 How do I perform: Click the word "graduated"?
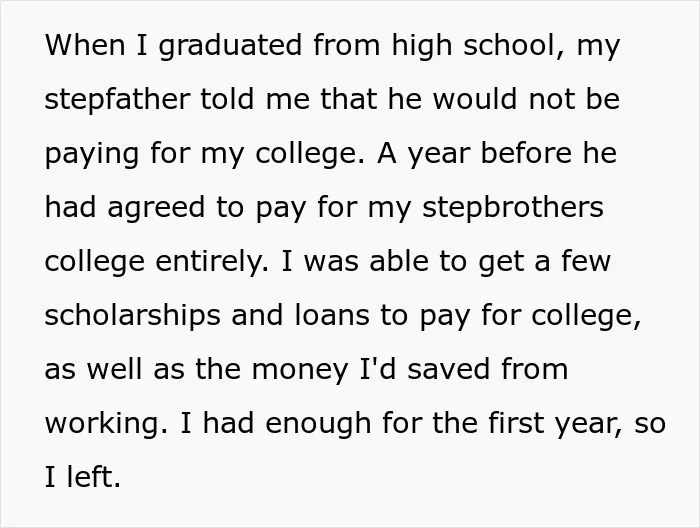coord(230,47)
